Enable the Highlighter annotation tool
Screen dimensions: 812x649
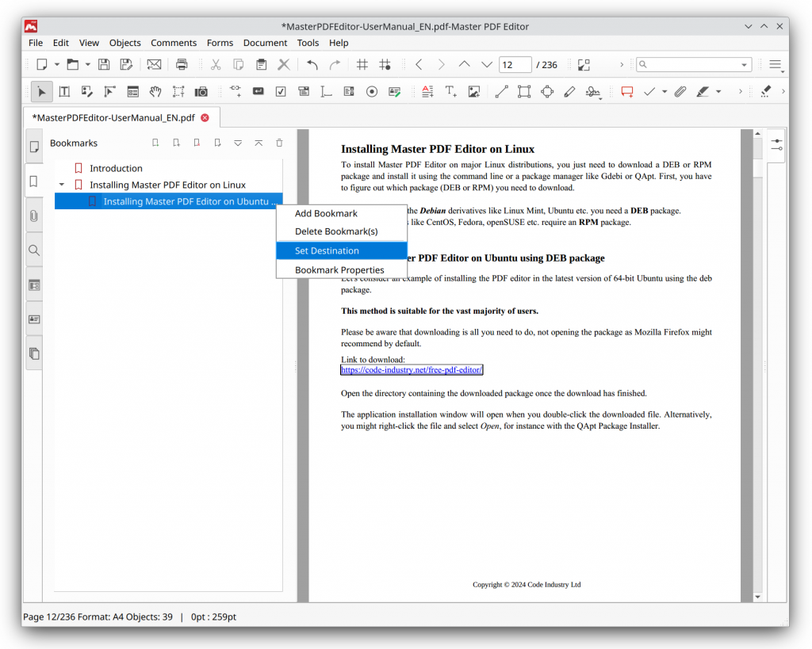point(703,91)
